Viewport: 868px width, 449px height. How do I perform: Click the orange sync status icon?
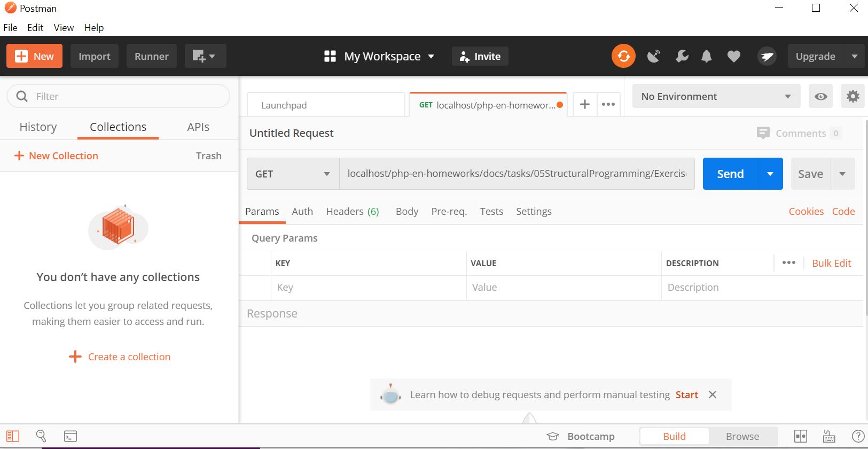point(623,56)
